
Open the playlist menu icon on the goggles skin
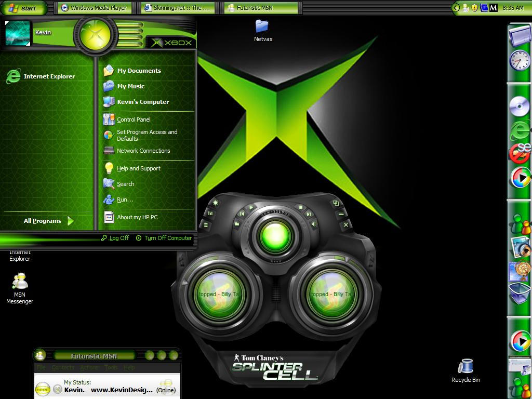pyautogui.click(x=206, y=225)
